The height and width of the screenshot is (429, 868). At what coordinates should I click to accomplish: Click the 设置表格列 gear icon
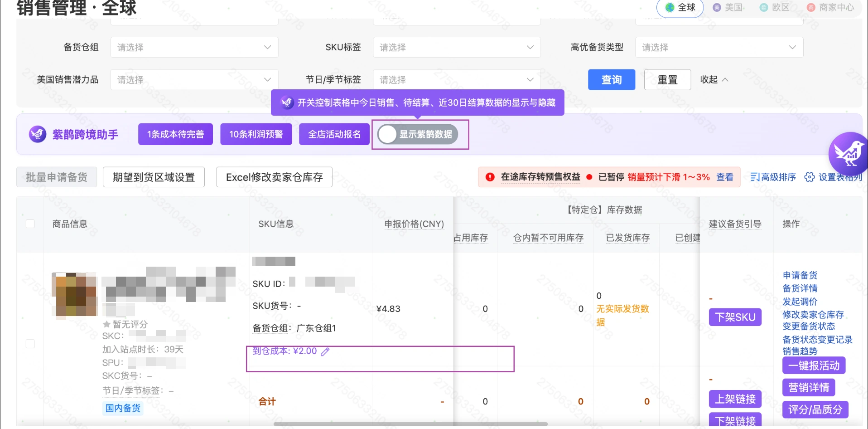point(809,177)
